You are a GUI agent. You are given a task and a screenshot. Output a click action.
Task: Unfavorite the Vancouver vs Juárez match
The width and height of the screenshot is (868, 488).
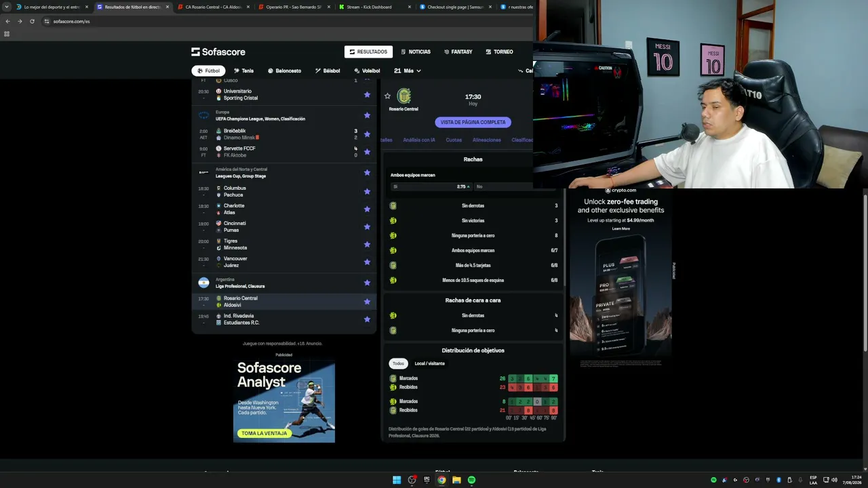pos(367,262)
